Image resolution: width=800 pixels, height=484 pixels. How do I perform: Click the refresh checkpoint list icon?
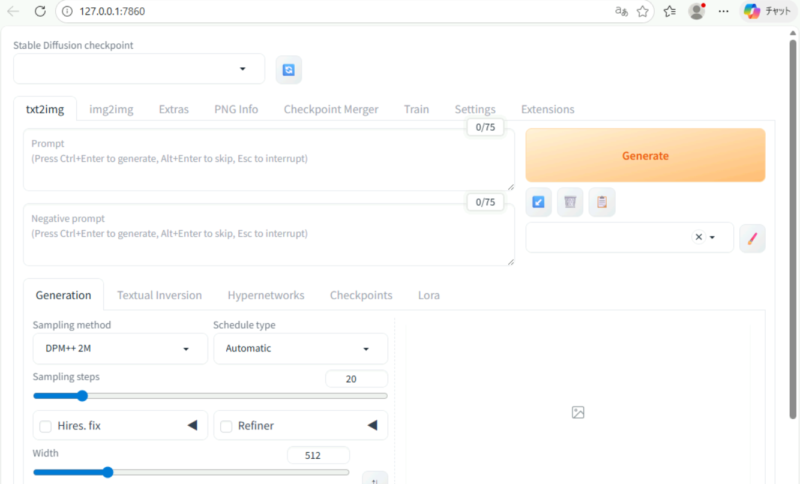[x=289, y=70]
